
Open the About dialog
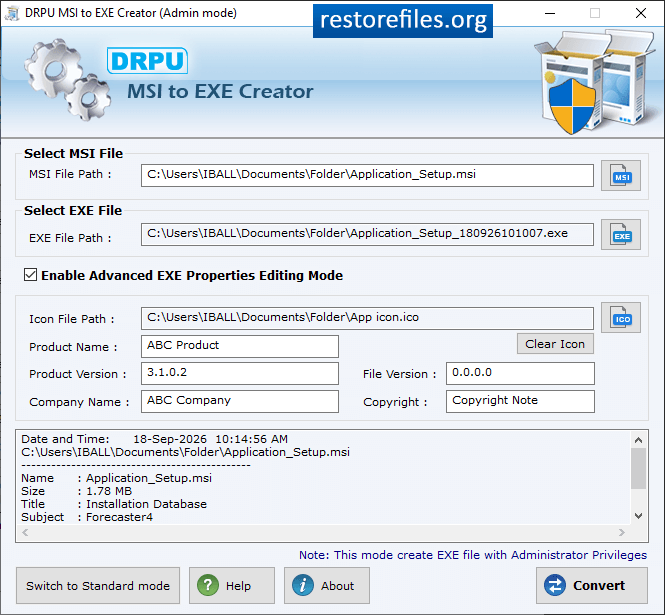pos(327,585)
